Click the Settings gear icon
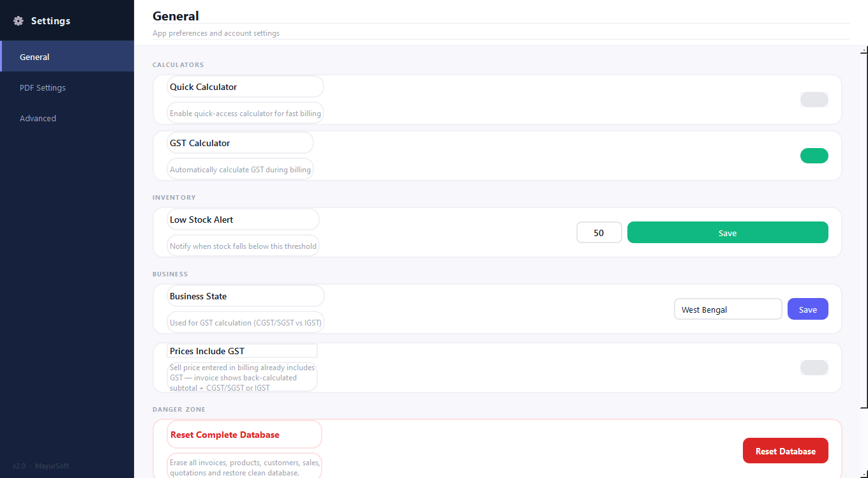 pos(19,21)
